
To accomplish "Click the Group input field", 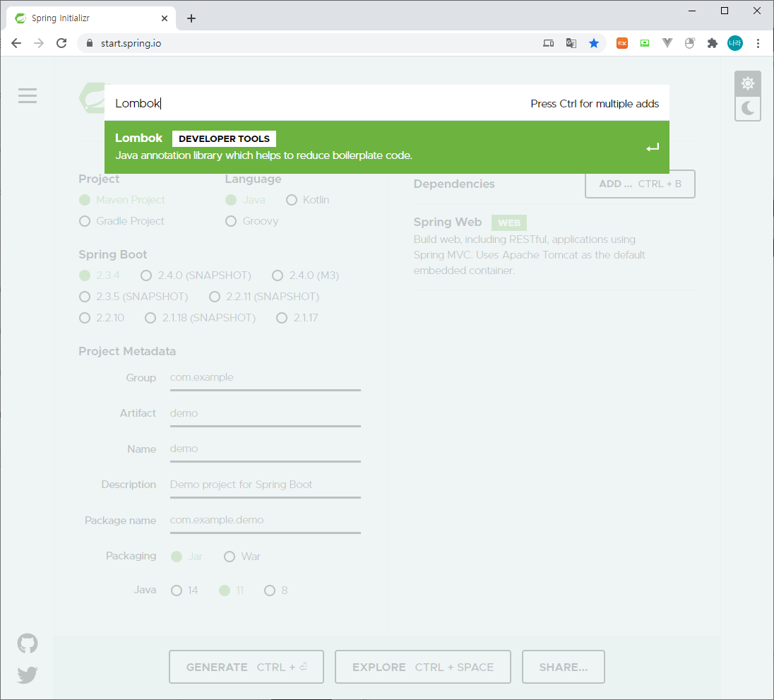I will [x=265, y=378].
